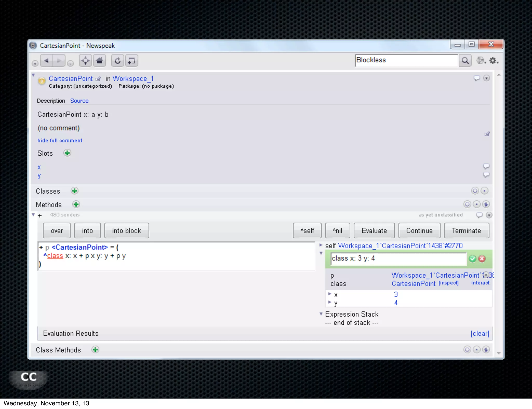Click the Terminate button
Screen dimensions: 532x409
coord(466,230)
